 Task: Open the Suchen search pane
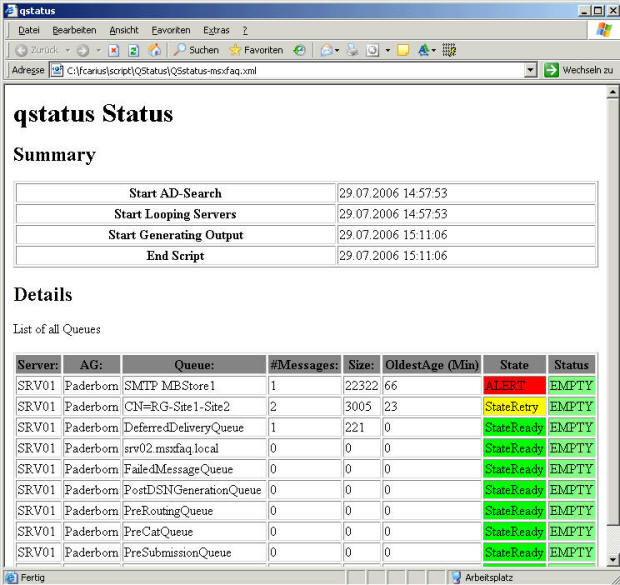(196, 50)
